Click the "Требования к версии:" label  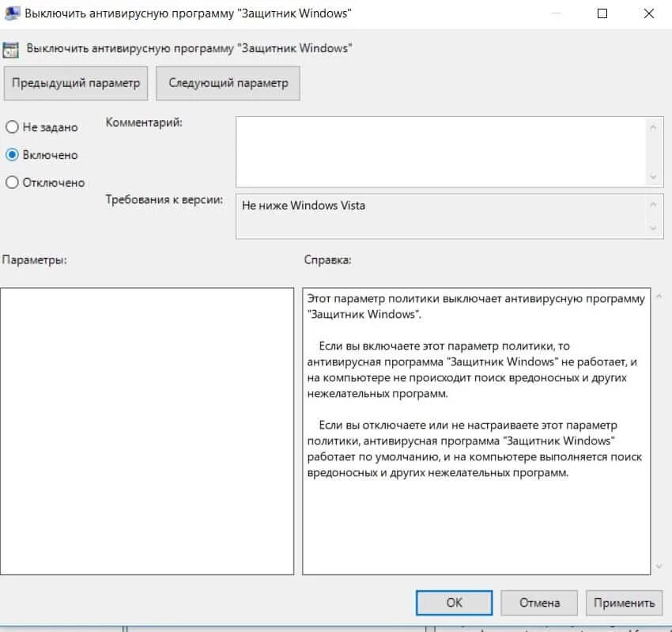point(164,200)
